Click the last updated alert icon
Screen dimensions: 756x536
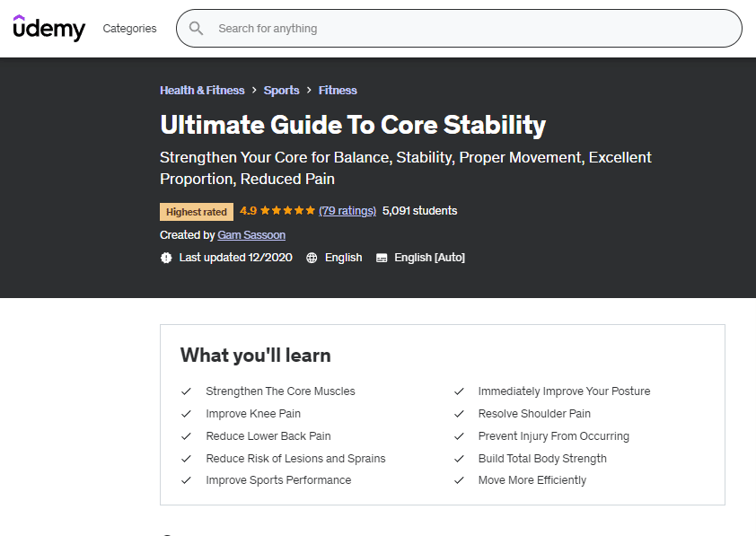[x=166, y=258]
